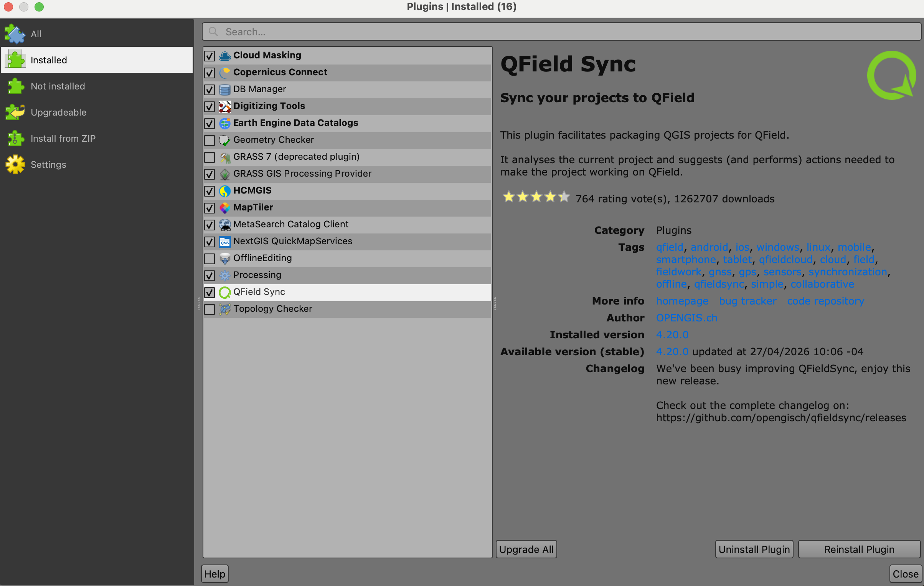This screenshot has width=924, height=586.
Task: Click the Digitizing Tools plugin icon
Action: [x=224, y=106]
